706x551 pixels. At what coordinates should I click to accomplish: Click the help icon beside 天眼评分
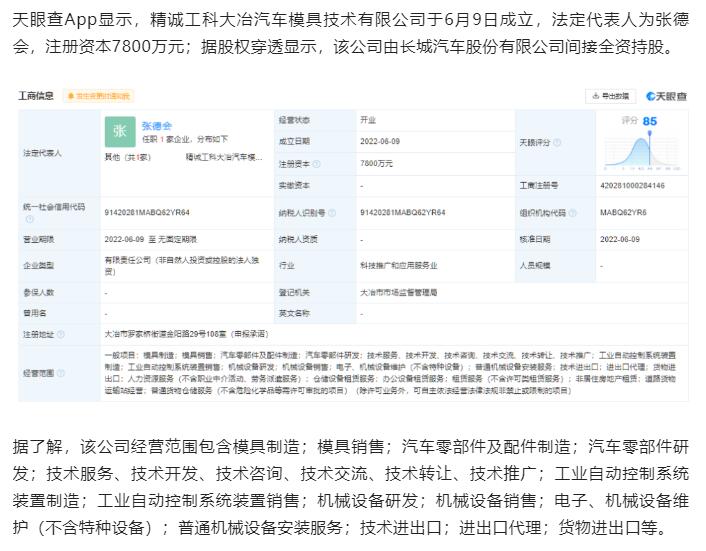tap(557, 143)
